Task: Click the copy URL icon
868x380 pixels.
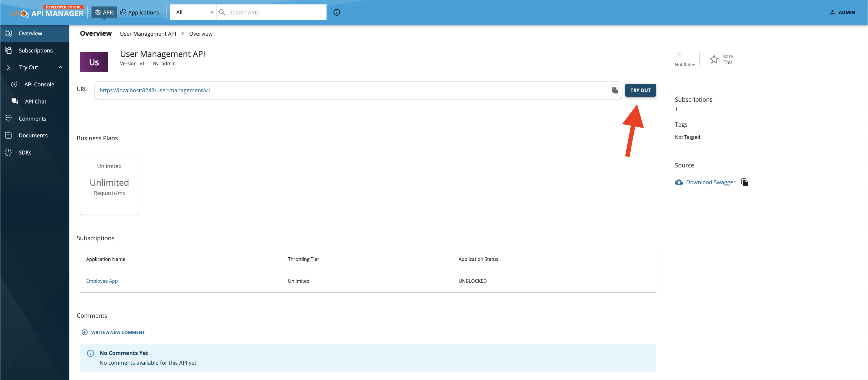Action: click(615, 90)
